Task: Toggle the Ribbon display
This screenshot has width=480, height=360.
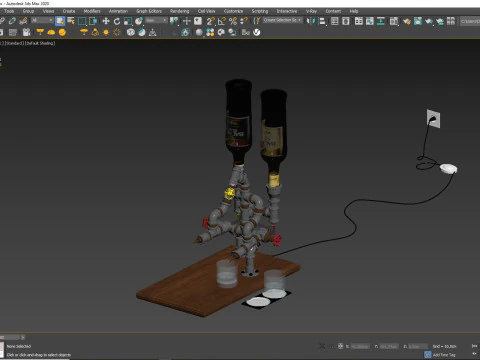Action: click(359, 21)
